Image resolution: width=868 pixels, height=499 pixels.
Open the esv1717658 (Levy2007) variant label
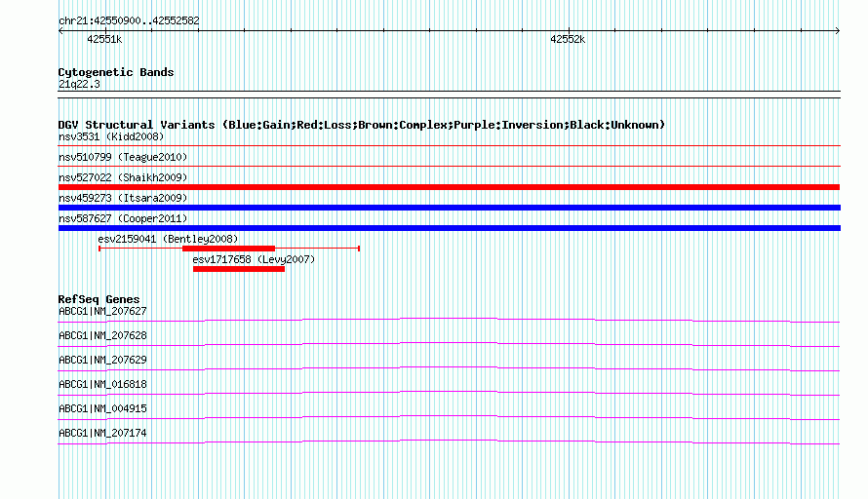254,259
